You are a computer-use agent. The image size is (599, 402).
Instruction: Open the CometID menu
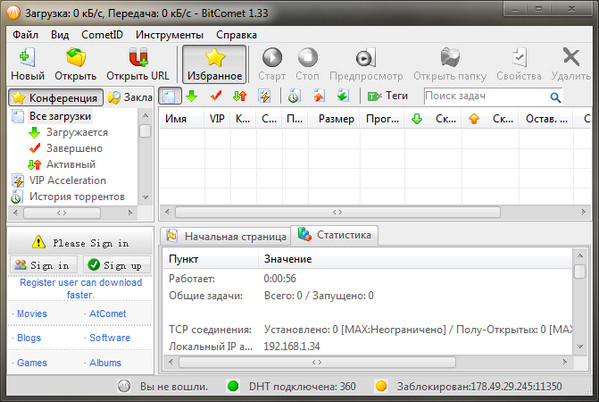102,35
